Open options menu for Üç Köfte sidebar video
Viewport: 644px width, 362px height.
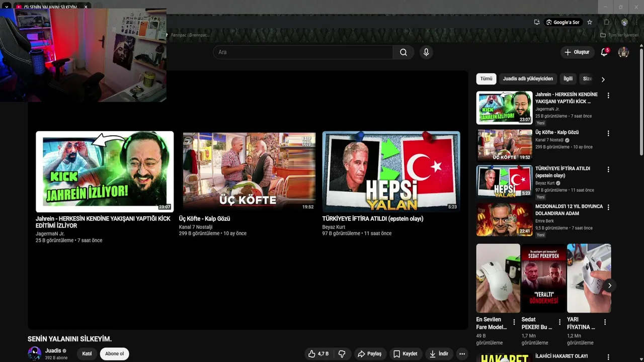pyautogui.click(x=608, y=133)
